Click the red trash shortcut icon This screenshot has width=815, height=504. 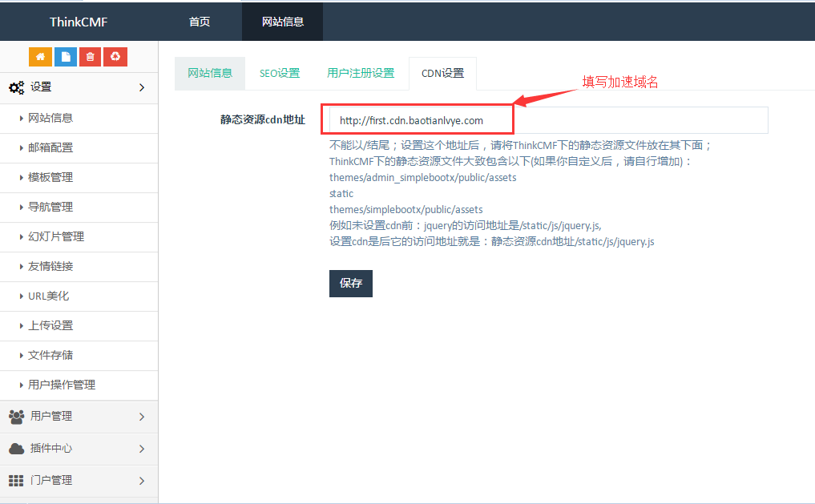pyautogui.click(x=91, y=57)
